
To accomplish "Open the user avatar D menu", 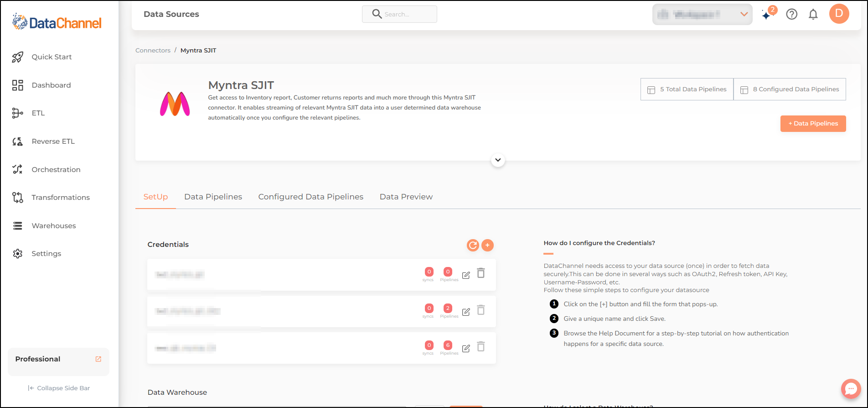I will (x=839, y=14).
